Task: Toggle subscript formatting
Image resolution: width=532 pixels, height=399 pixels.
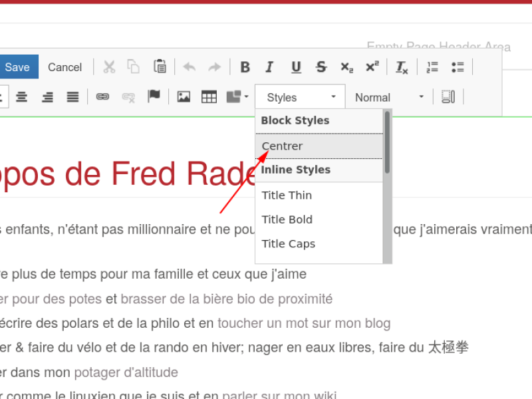Action: coord(346,67)
